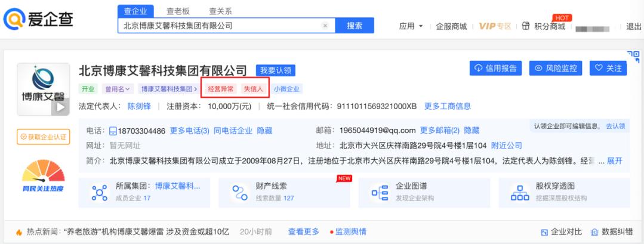This screenshot has width=644, height=244.
Task: Click 退出 to log out
Action: (634, 26)
